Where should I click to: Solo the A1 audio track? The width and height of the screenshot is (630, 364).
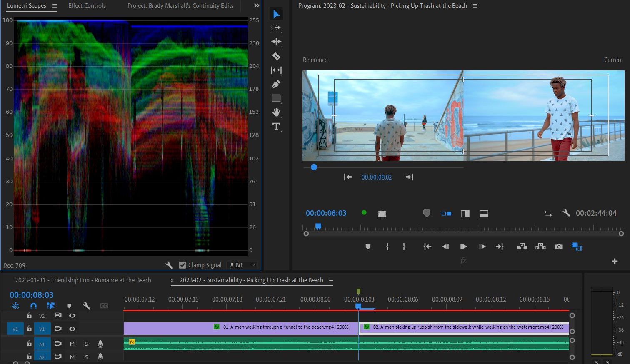(86, 344)
